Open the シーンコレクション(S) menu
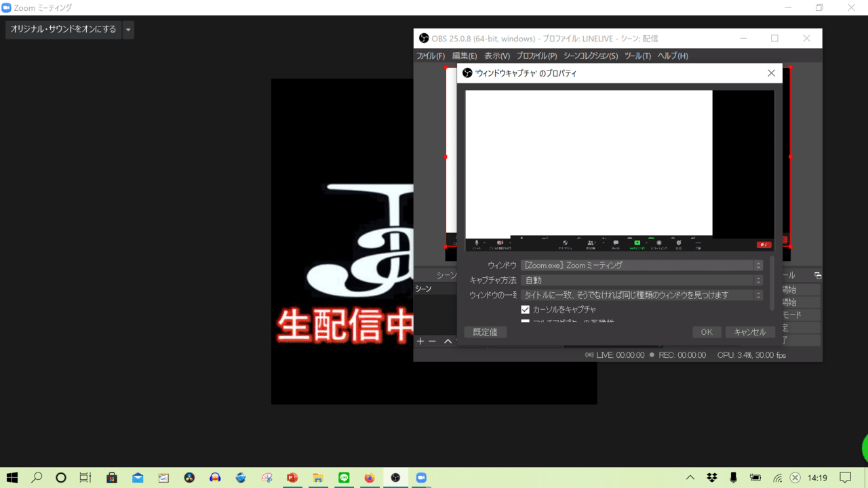868x488 pixels. pos(591,56)
